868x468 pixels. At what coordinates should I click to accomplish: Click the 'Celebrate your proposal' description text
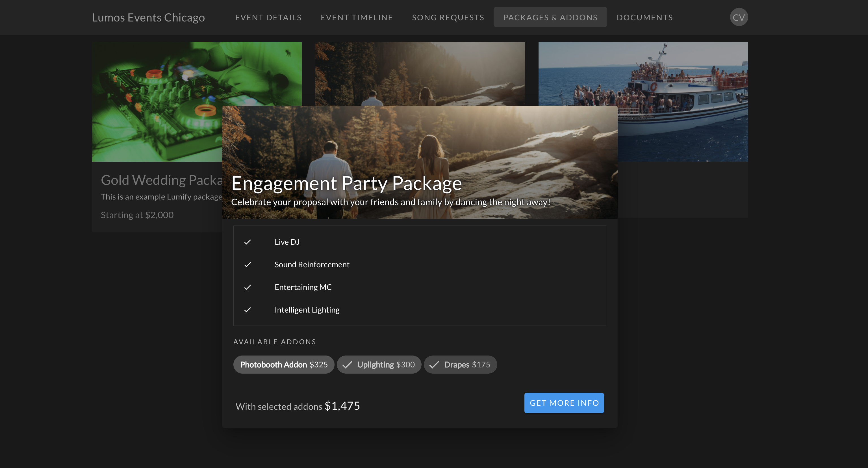(x=390, y=202)
